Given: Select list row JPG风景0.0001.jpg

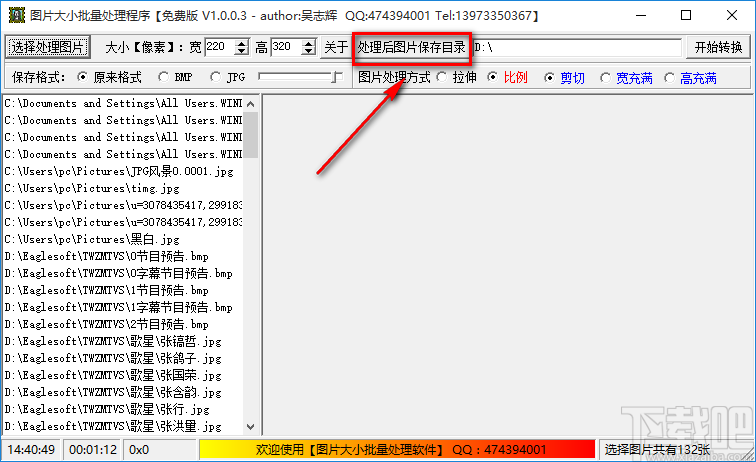Looking at the screenshot, I should [123, 171].
